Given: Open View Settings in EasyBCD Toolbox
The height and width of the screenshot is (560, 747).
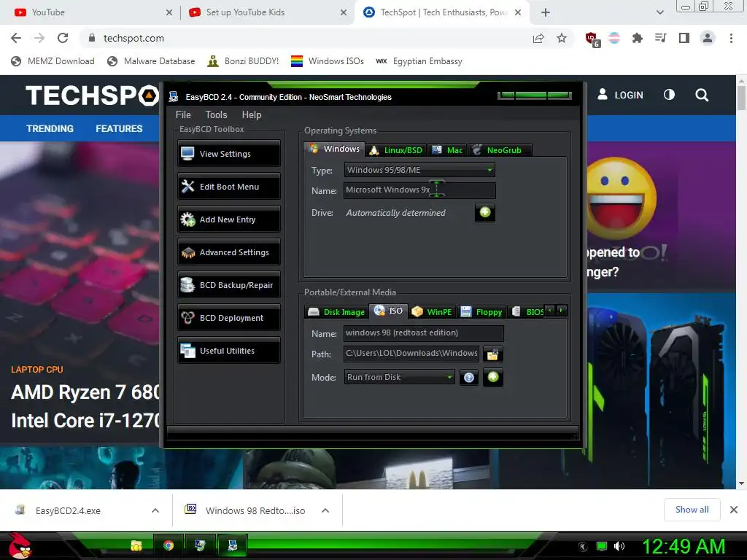Looking at the screenshot, I should pyautogui.click(x=228, y=153).
